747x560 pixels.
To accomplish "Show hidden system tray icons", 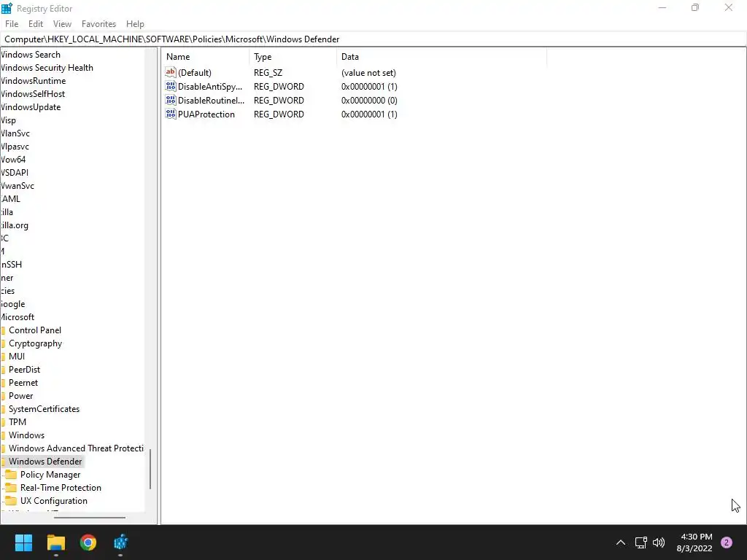I will [621, 542].
